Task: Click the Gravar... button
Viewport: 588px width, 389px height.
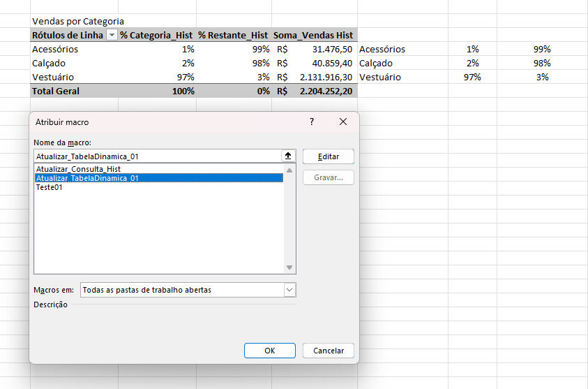Action: tap(328, 177)
